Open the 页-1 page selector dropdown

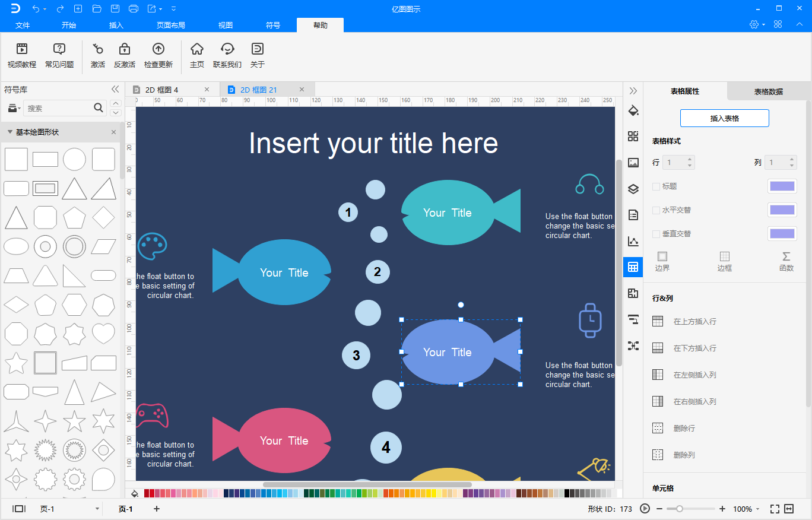pos(97,509)
